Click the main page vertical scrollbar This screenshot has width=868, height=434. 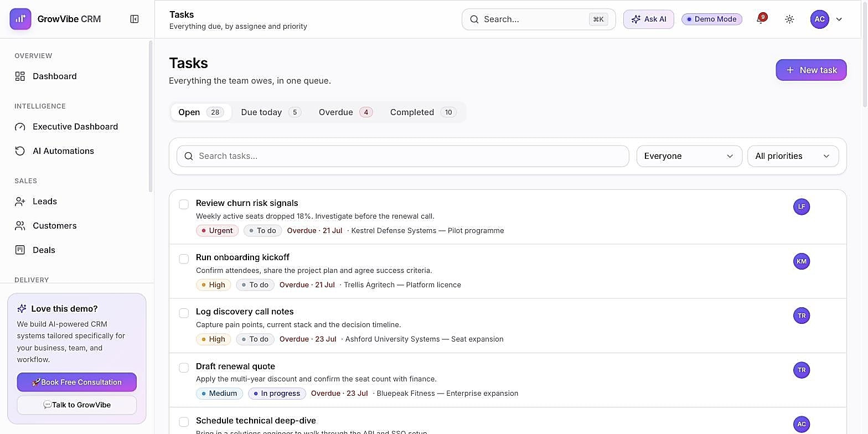coord(865,55)
